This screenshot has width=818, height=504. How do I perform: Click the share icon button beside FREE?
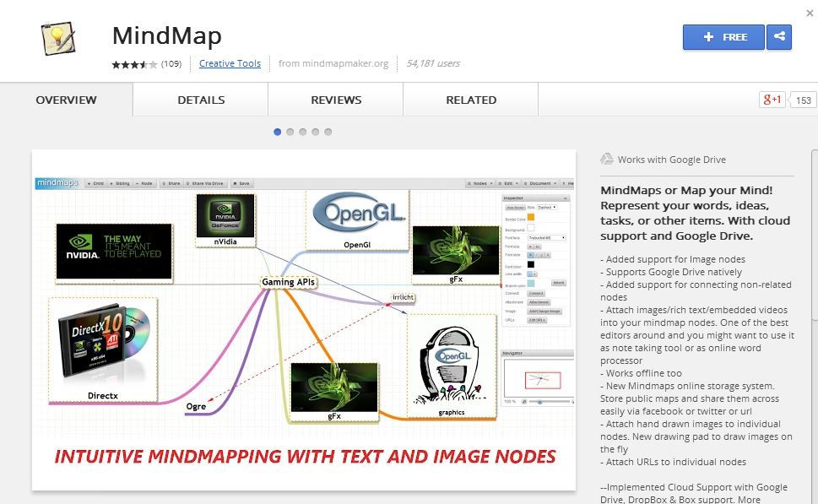coord(779,37)
